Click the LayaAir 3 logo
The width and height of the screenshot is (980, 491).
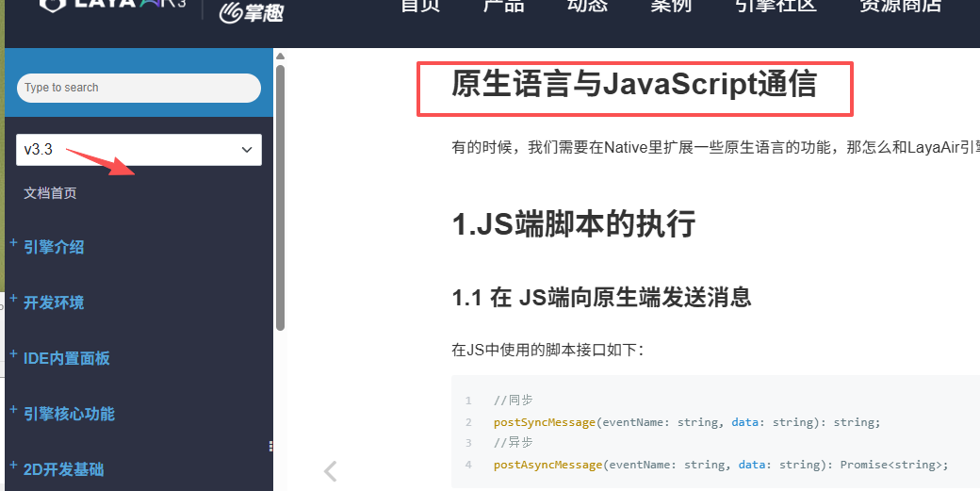115,6
